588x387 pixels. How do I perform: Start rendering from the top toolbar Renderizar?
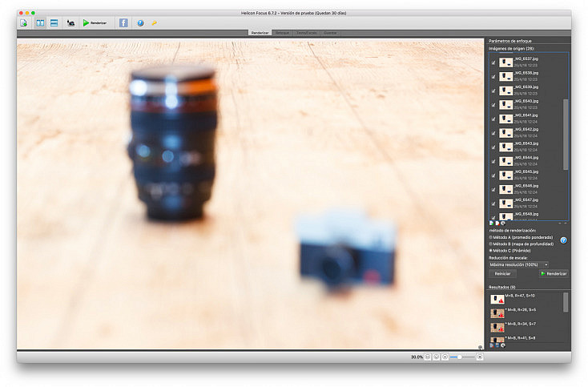[x=95, y=23]
